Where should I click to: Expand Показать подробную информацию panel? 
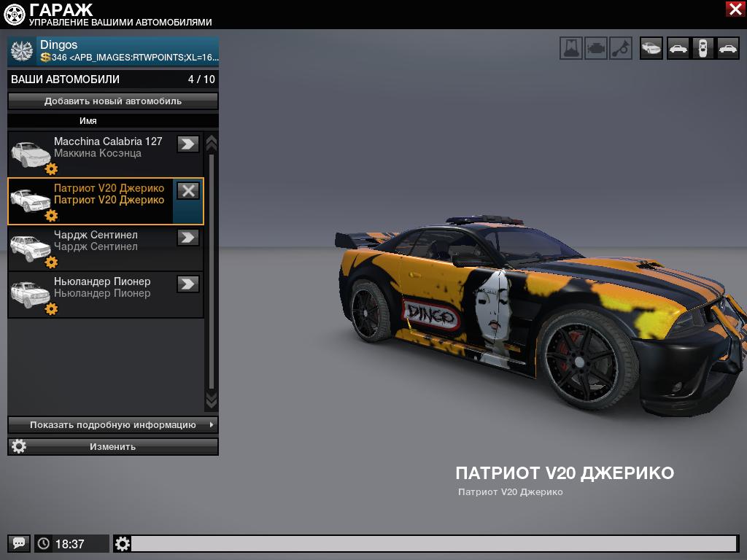pyautogui.click(x=113, y=424)
